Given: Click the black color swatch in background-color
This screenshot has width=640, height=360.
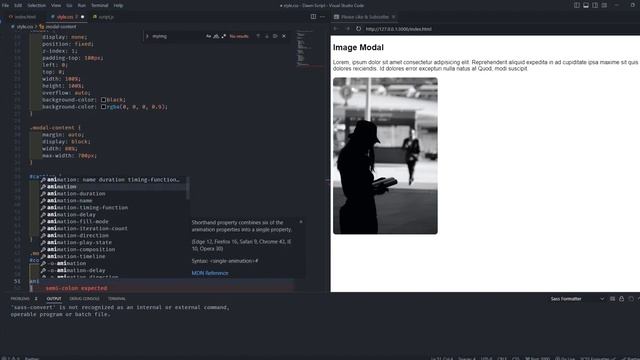Looking at the screenshot, I should click(103, 100).
